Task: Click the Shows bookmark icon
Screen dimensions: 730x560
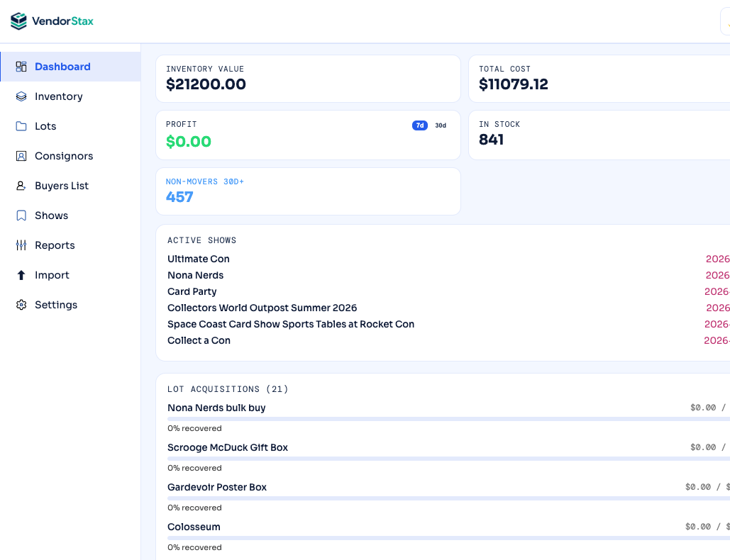Action: tap(21, 215)
